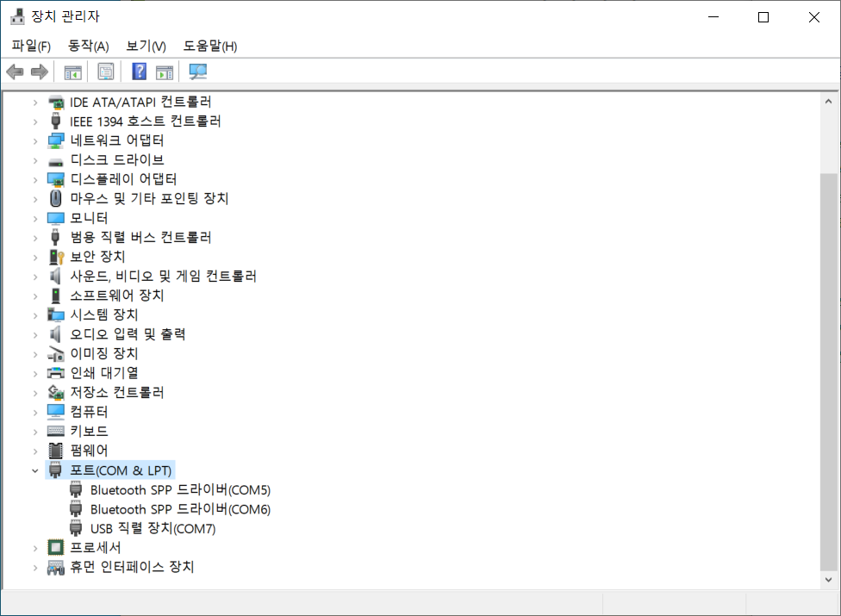Screen dimensions: 841x616
Task: Expand the 시스템 장치 node
Action: tap(34, 315)
